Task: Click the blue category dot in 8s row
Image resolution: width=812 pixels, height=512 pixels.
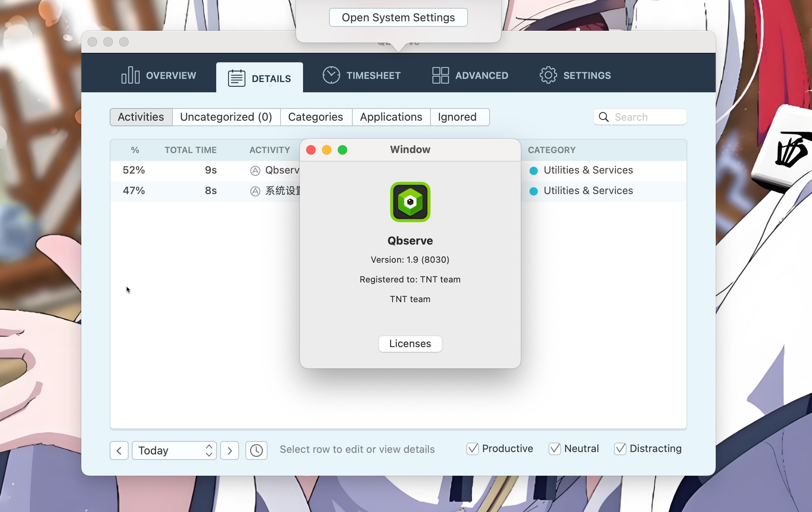Action: [533, 191]
